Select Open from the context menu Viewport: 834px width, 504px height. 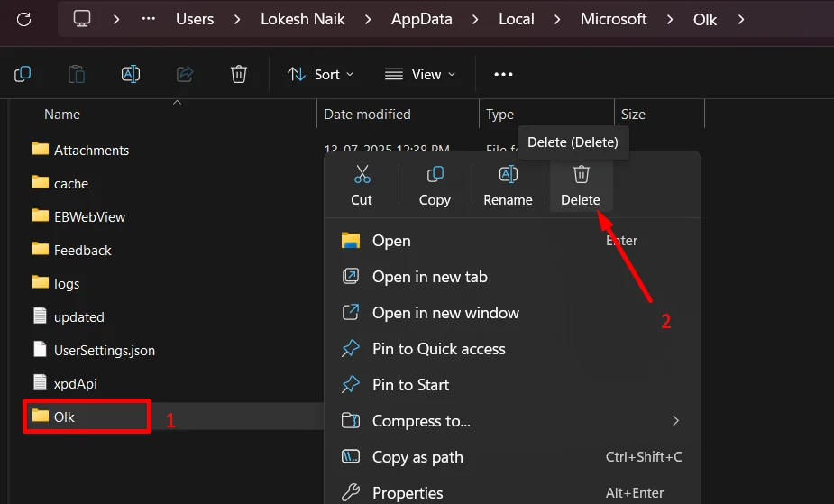(512, 241)
